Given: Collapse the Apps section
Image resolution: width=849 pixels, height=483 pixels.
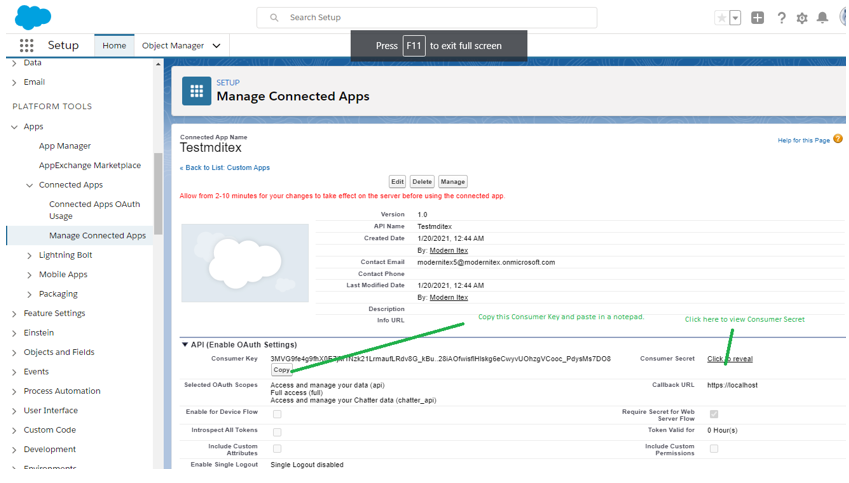Looking at the screenshot, I should pos(14,127).
